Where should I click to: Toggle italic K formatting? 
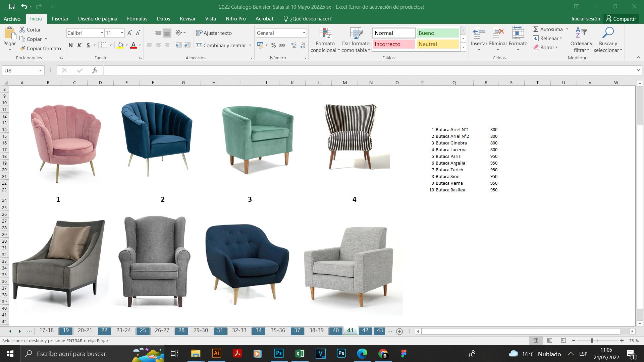(79, 45)
